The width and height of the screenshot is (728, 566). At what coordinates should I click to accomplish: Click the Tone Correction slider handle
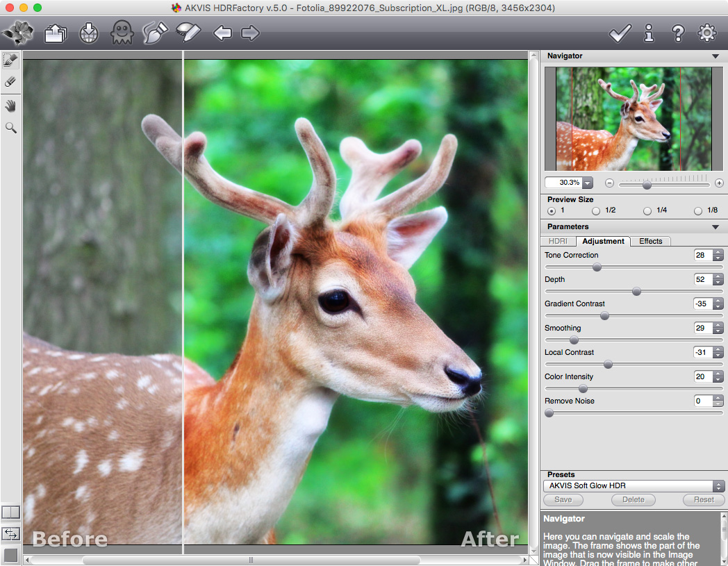597,267
